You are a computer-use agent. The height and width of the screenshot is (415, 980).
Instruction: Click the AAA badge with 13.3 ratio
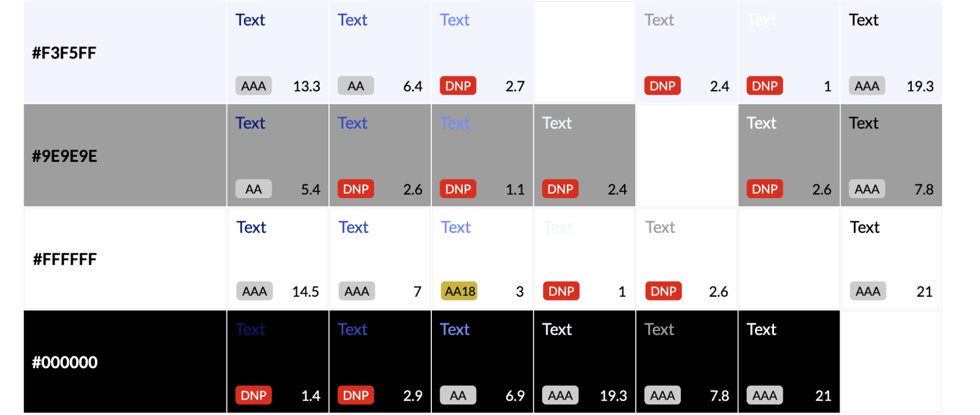(253, 86)
